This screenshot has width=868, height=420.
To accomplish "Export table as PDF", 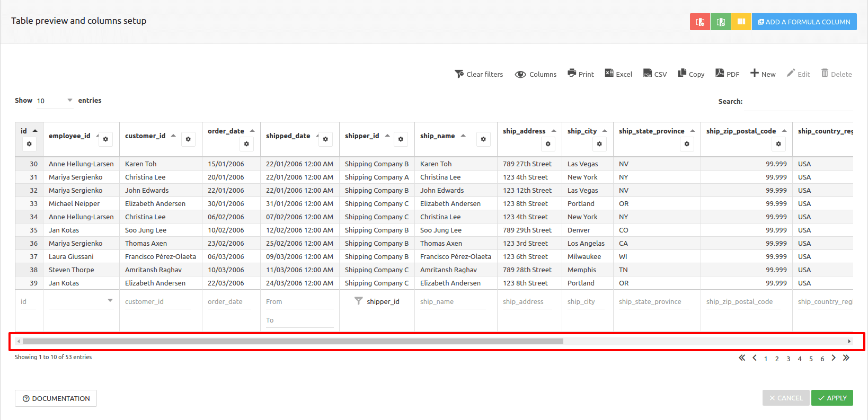I will coord(727,74).
